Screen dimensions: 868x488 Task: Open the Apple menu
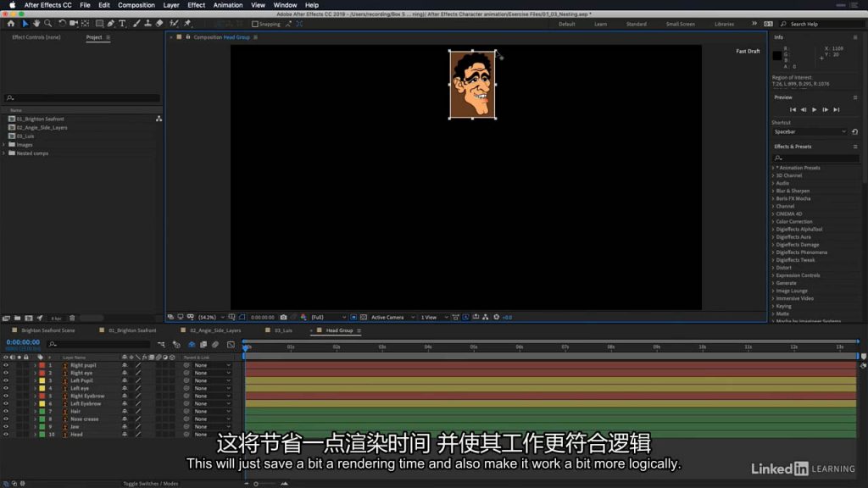coord(12,5)
